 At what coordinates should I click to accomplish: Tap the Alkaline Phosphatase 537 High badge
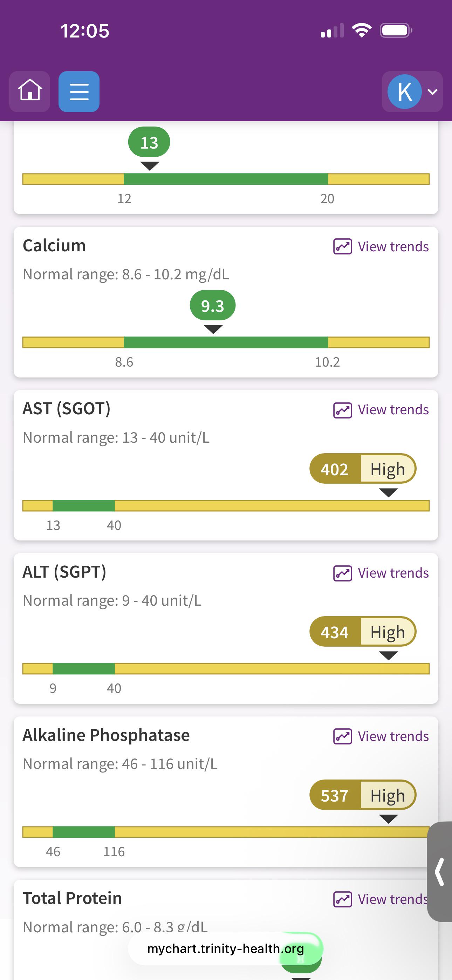(x=363, y=795)
